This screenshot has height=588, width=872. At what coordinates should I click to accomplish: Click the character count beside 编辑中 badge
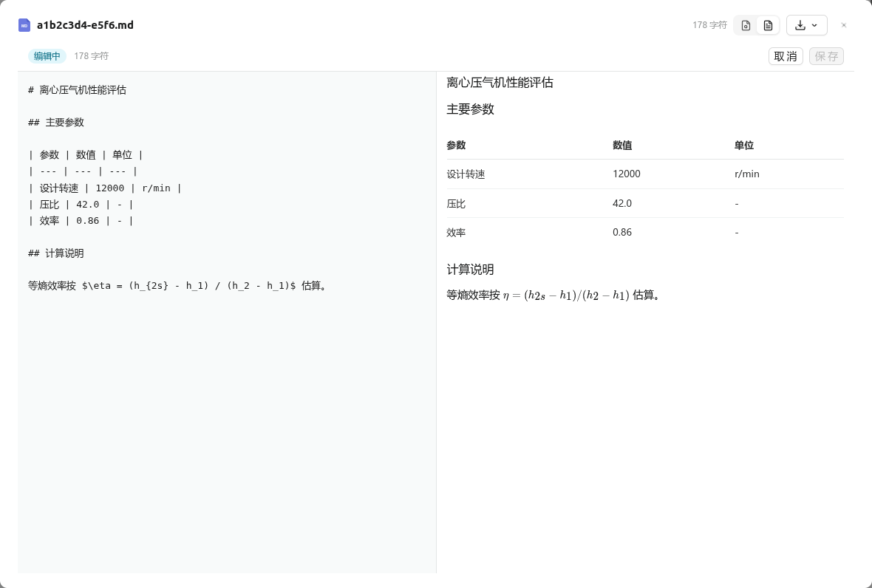tap(91, 56)
